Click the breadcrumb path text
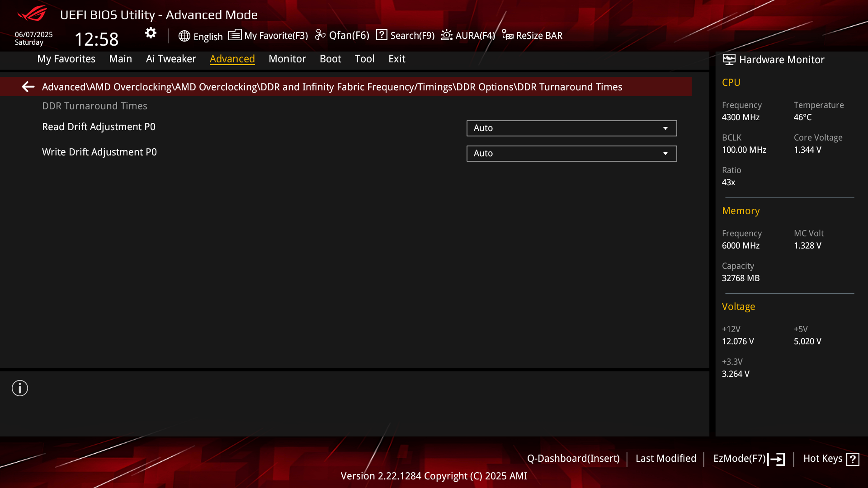Viewport: 868px width, 488px height. coord(332,87)
